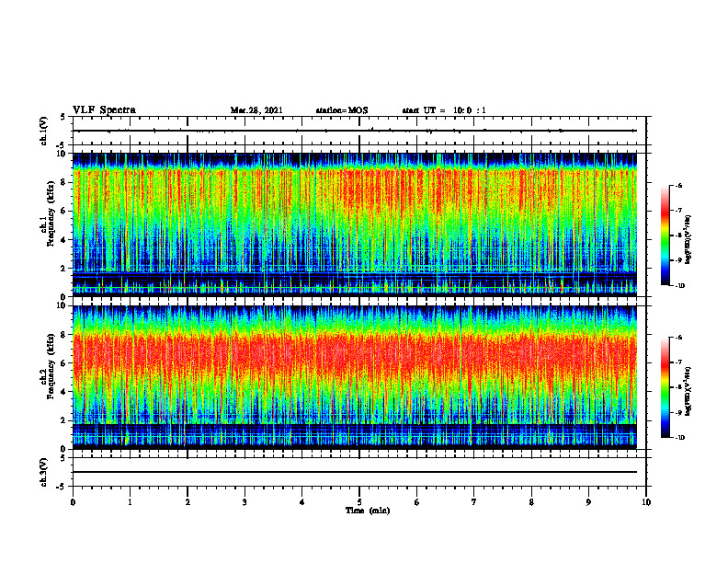Click the "6" tick on ch.1 frequency axis
The width and height of the screenshot is (728, 563).
64,211
